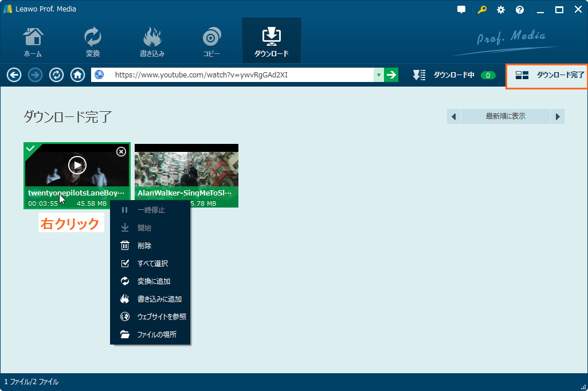Image resolution: width=588 pixels, height=391 pixels.
Task: Remove twentyonepilotsLaneBoy with its X icon
Action: pyautogui.click(x=121, y=151)
